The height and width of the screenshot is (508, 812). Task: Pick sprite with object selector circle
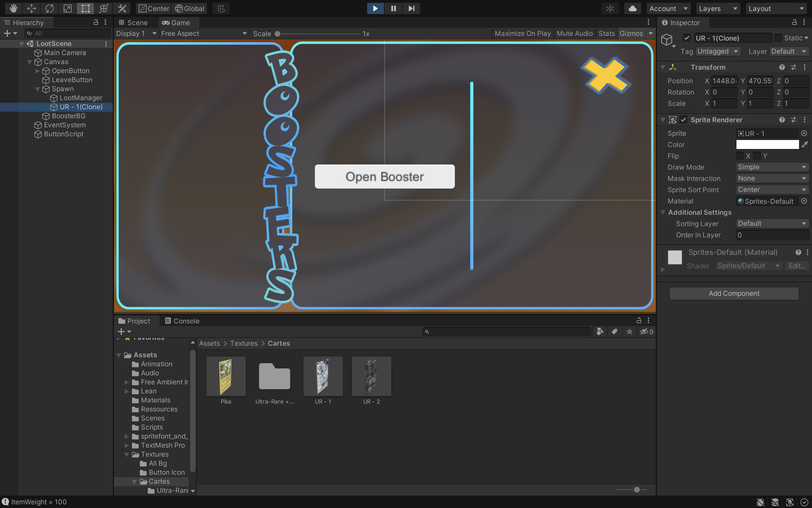pyautogui.click(x=804, y=133)
